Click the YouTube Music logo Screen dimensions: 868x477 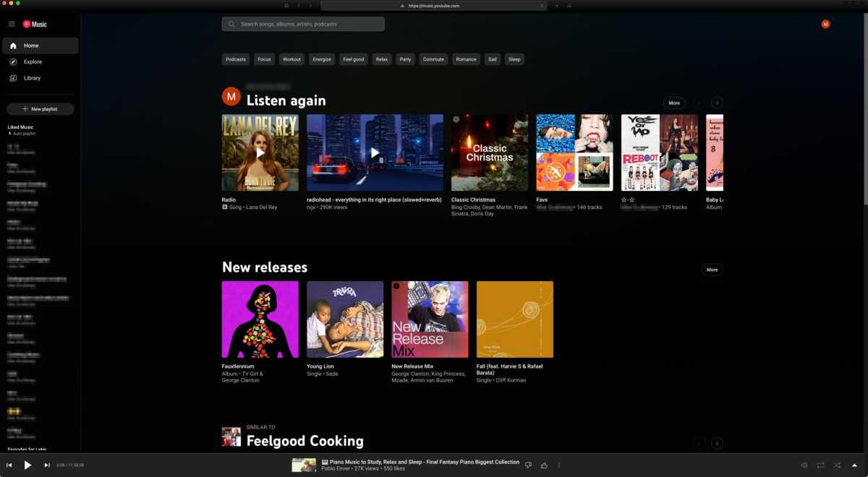point(35,24)
